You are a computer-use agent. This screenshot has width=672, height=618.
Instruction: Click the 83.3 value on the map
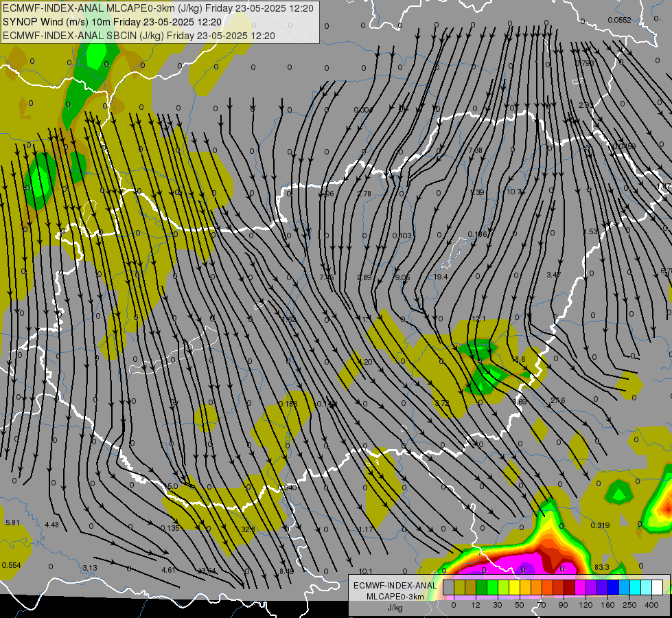602,567
